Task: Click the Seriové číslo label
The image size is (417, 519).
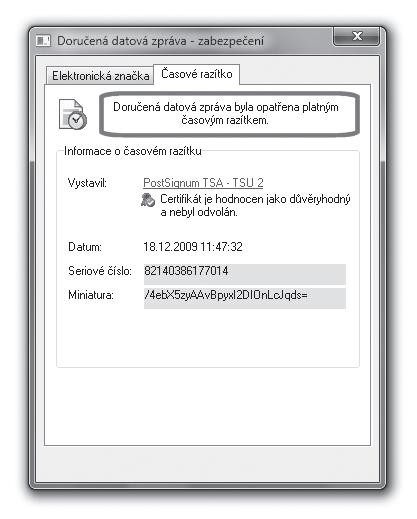Action: pyautogui.click(x=100, y=271)
